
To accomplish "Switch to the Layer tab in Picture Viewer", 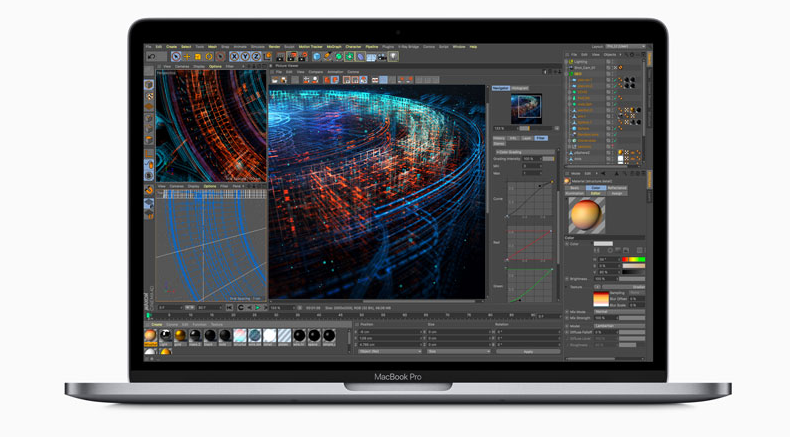I will (526, 138).
